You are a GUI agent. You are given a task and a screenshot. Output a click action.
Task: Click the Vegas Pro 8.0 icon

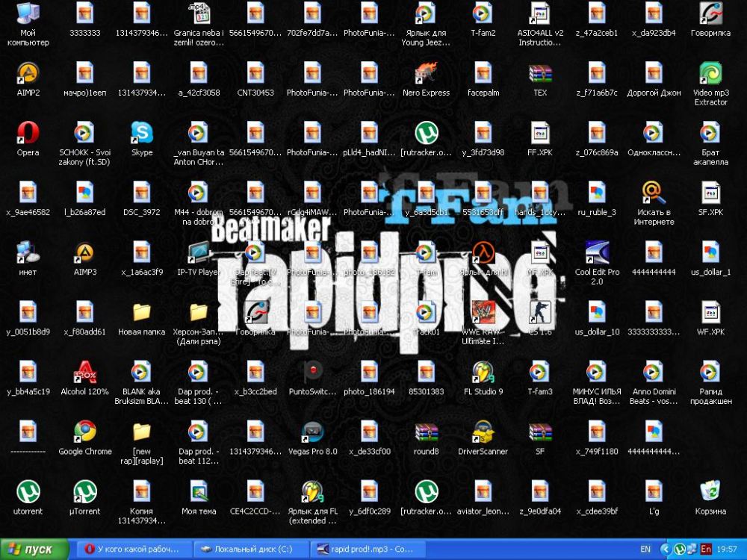pyautogui.click(x=312, y=432)
